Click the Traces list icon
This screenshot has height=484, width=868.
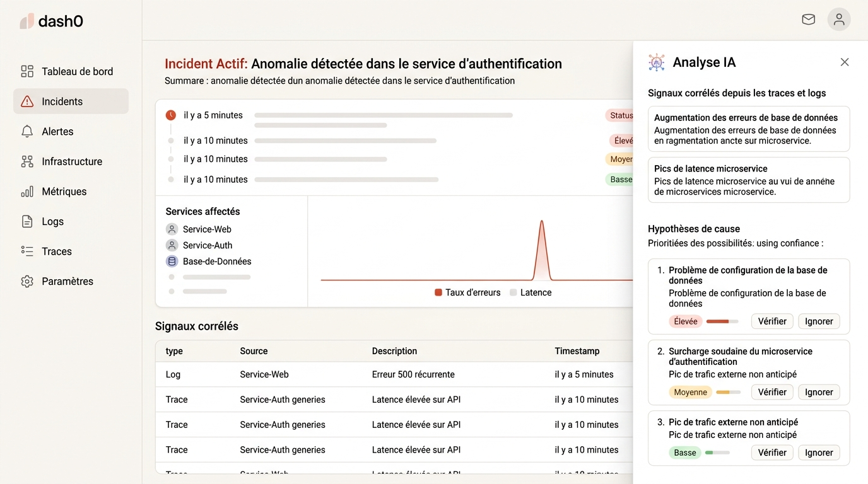click(x=27, y=251)
